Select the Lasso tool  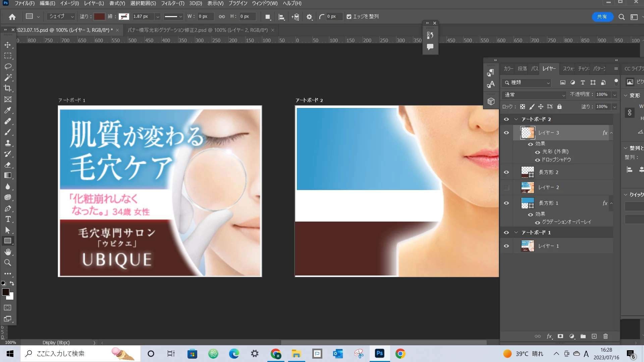tap(8, 67)
